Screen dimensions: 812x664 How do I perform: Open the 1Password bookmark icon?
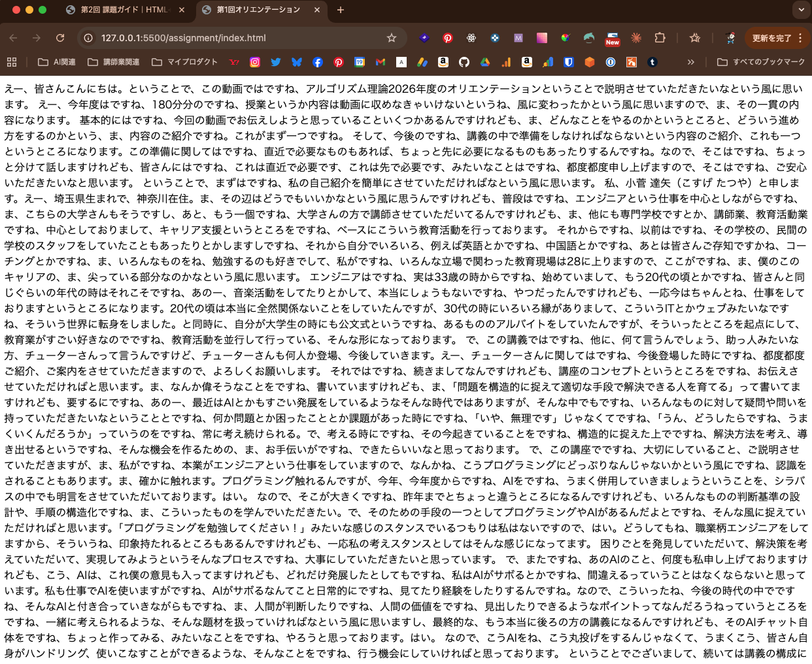pos(611,62)
